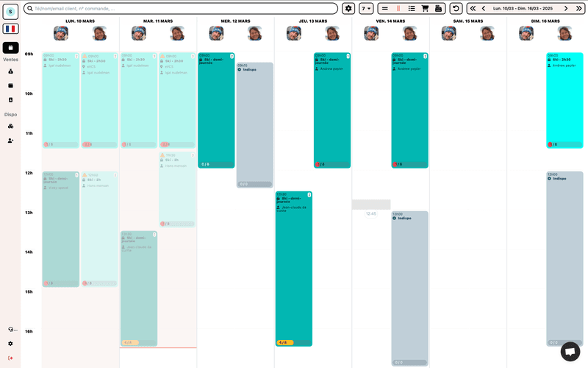This screenshot has width=588, height=368.
Task: Open the calendar view in the sidebar
Action: (x=10, y=48)
